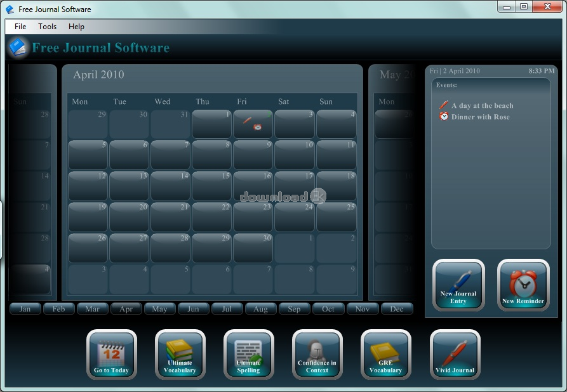Viewport: 567px width, 392px height.
Task: Go to the Jun month tab
Action: point(194,309)
